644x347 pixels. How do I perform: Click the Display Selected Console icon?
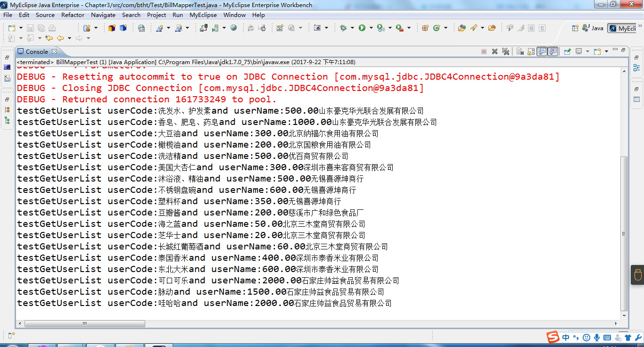[x=578, y=51]
